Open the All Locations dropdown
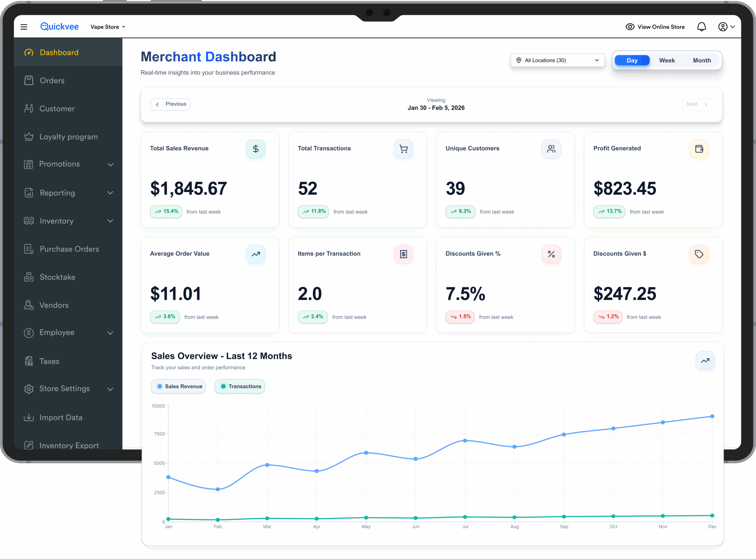The width and height of the screenshot is (756, 559). click(557, 61)
